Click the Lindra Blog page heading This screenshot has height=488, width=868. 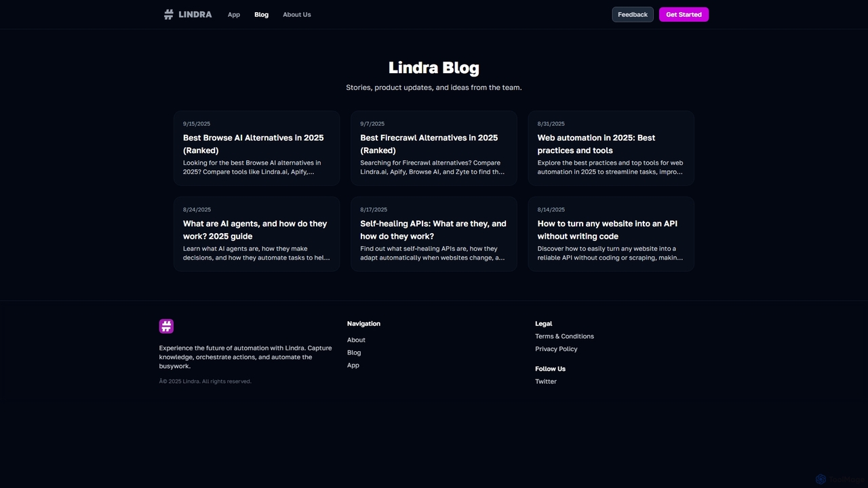tap(434, 68)
